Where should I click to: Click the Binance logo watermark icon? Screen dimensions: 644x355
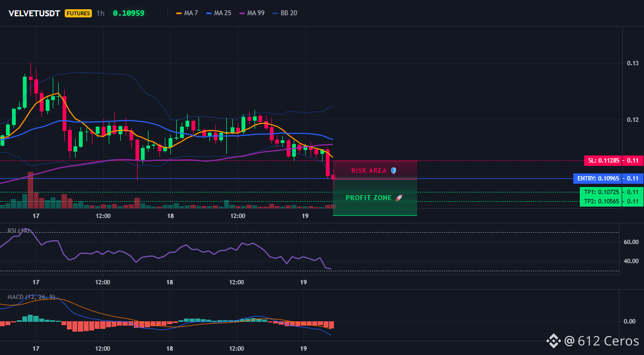pyautogui.click(x=553, y=341)
